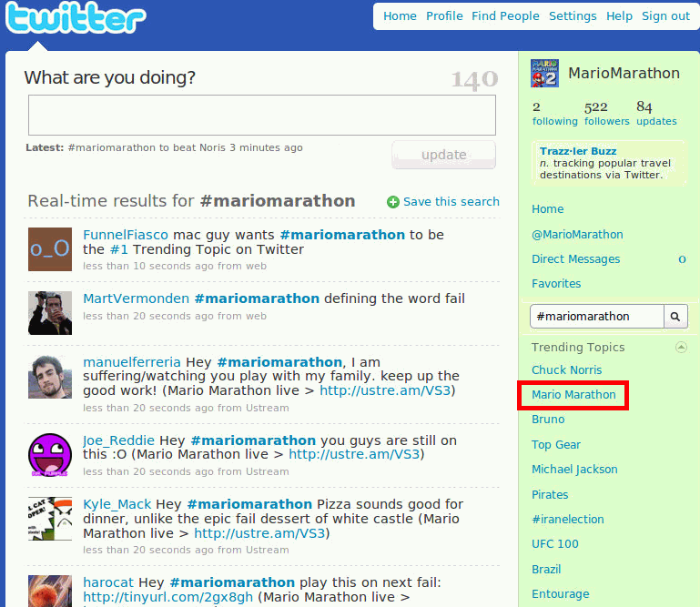700x607 pixels.
Task: View the 84 updates
Action: pos(656,114)
